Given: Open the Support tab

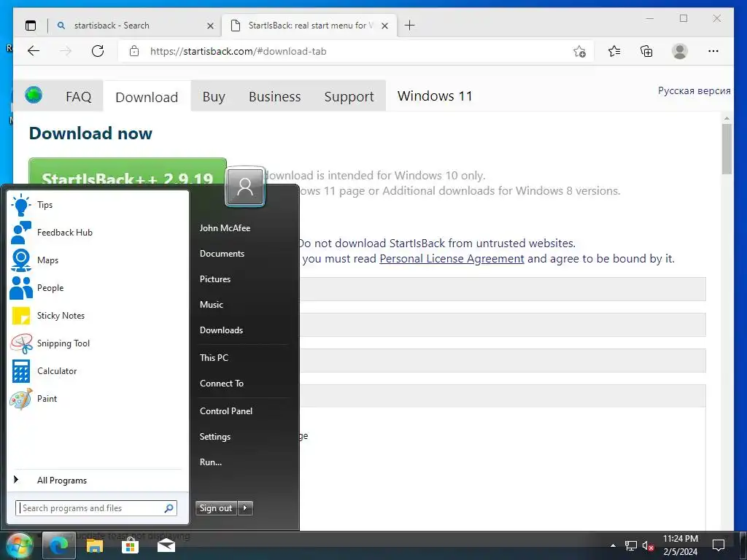Looking at the screenshot, I should pos(349,97).
